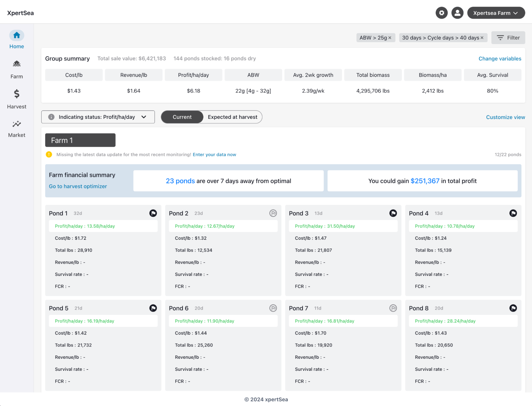Select the Harvest dollar icon in sidebar
532x406 pixels.
click(x=16, y=94)
